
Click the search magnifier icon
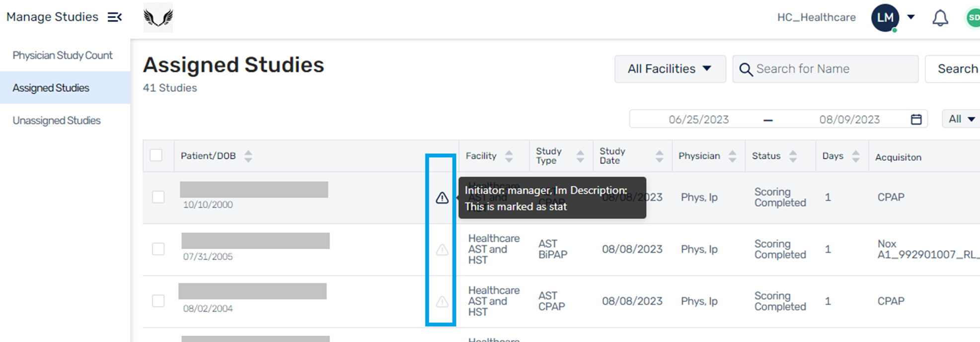tap(746, 69)
